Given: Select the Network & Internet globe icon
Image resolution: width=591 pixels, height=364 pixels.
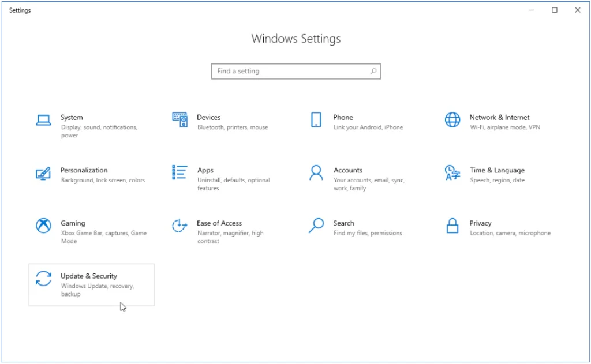Looking at the screenshot, I should point(452,120).
